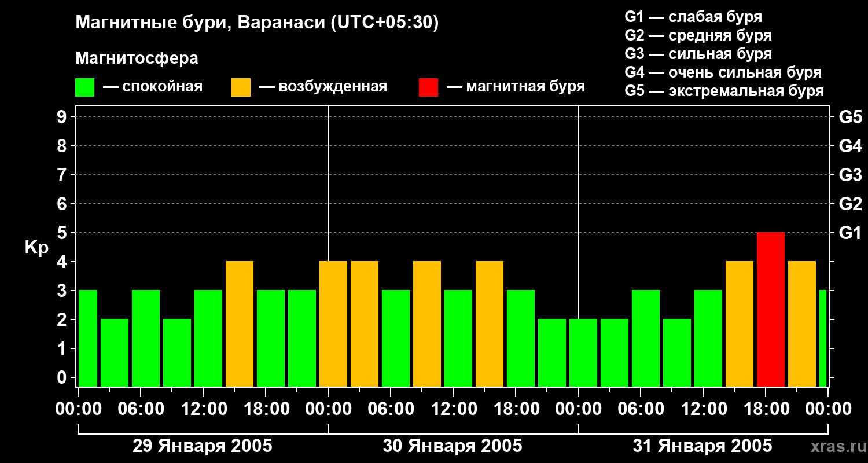The height and width of the screenshot is (463, 868).
Task: Click the "— возбужденная" legend label
Action: [323, 87]
